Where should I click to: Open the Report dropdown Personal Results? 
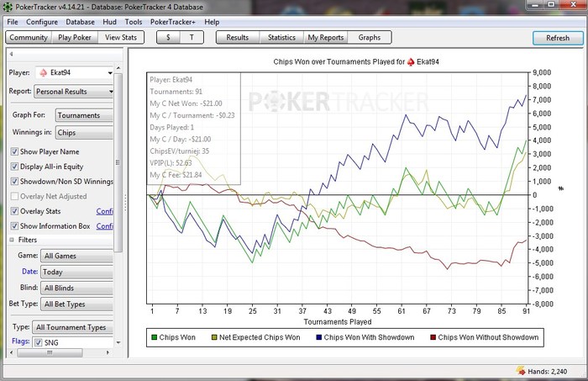point(74,92)
